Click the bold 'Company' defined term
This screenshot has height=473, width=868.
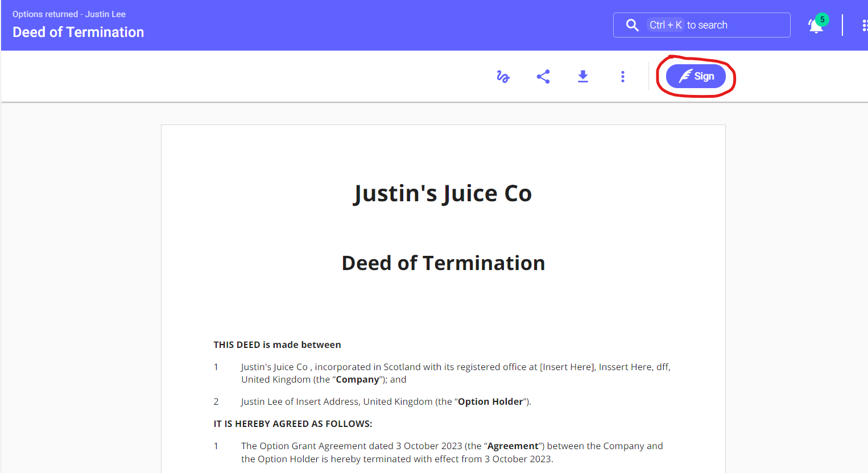pyautogui.click(x=357, y=380)
